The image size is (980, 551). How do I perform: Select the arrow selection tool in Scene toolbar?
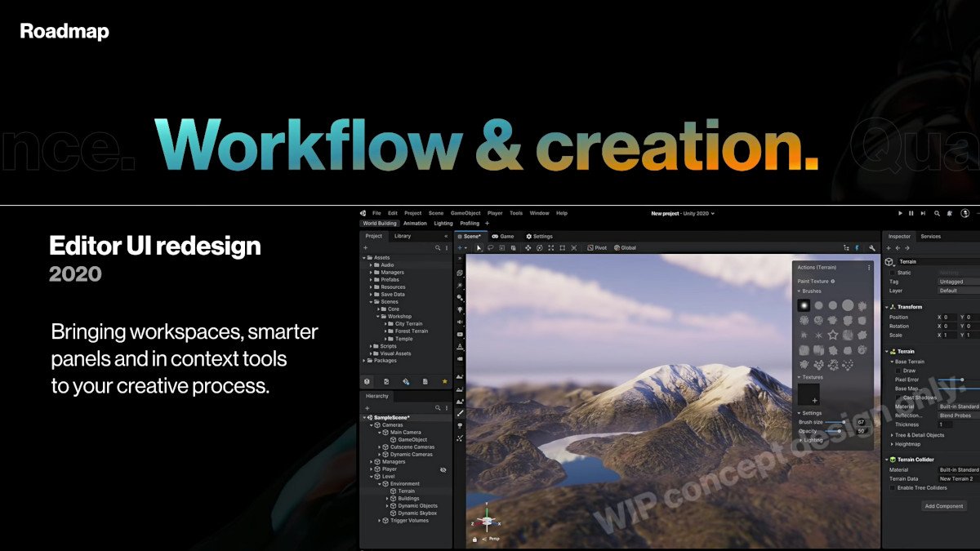(x=479, y=247)
